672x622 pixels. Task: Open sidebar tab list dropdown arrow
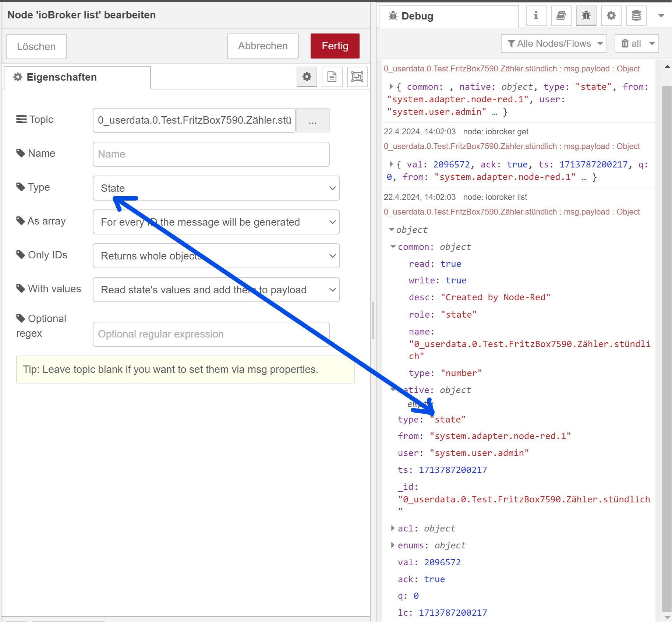pos(661,16)
